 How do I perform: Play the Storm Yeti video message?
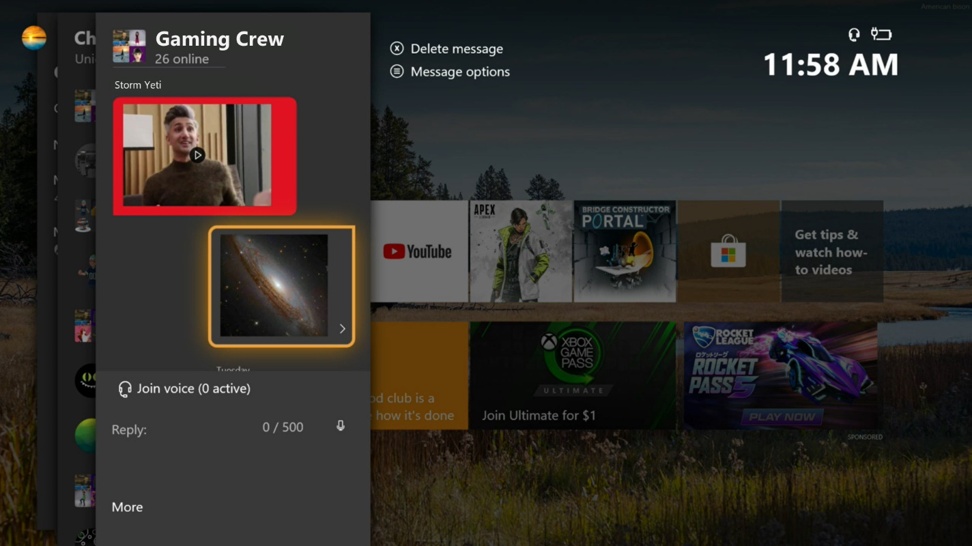coord(197,155)
